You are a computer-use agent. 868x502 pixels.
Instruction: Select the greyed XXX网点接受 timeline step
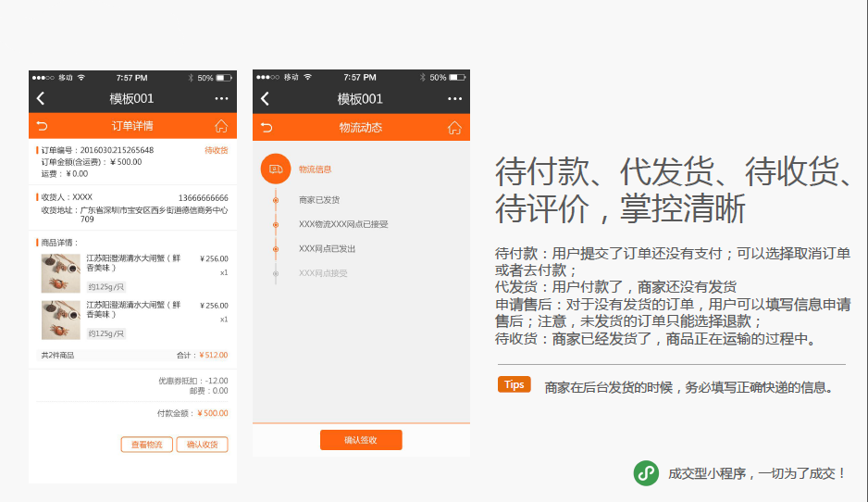[323, 273]
